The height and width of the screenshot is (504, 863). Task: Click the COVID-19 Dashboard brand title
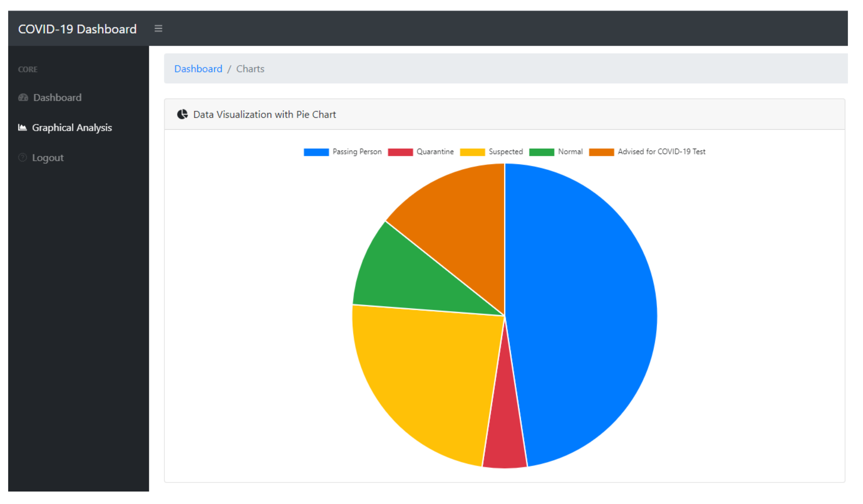pyautogui.click(x=77, y=29)
